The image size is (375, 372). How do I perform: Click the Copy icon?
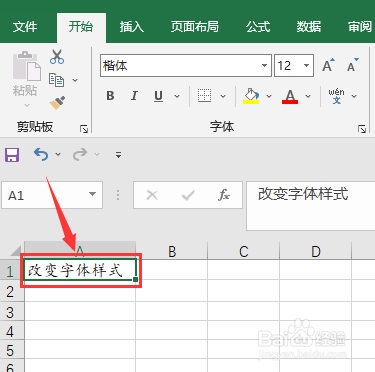point(56,80)
